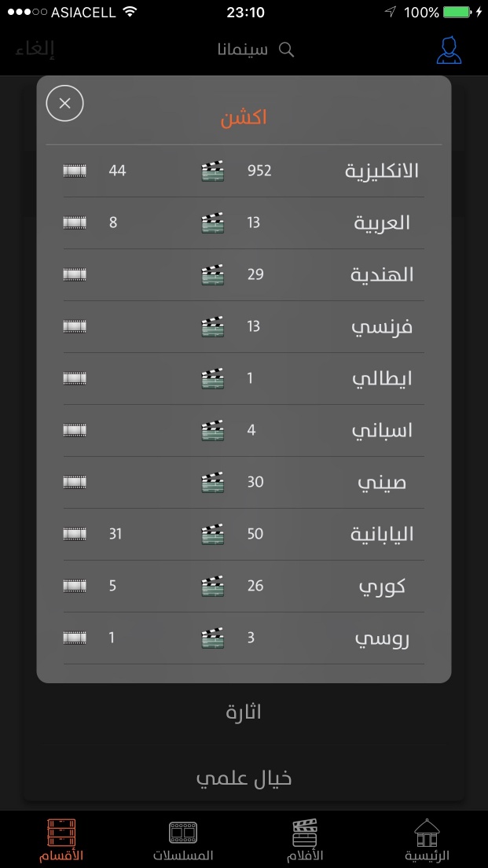Close the اكشن popup with X
The image size is (488, 868).
(x=64, y=103)
